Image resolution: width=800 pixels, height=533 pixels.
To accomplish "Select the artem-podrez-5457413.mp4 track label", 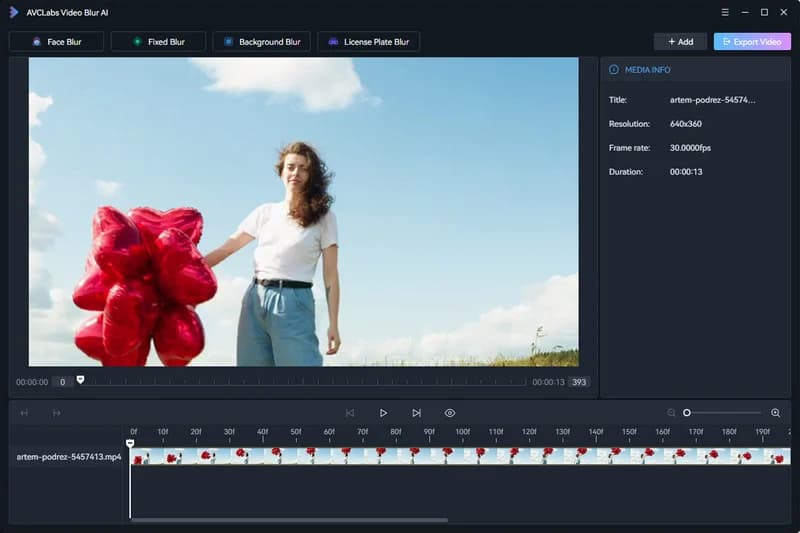I will pyautogui.click(x=69, y=457).
